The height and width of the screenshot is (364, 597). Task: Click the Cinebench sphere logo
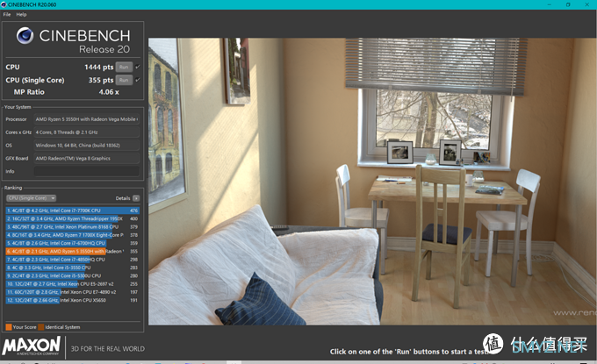click(25, 37)
